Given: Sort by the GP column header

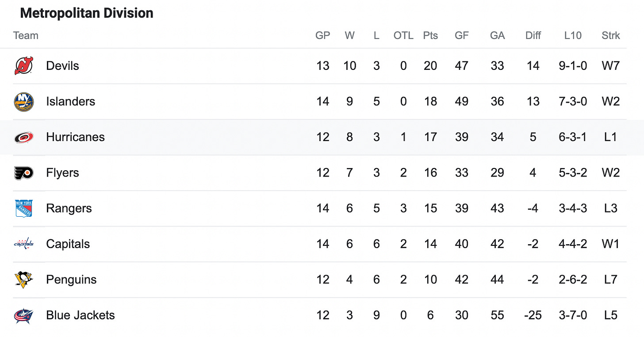Looking at the screenshot, I should pyautogui.click(x=322, y=35).
